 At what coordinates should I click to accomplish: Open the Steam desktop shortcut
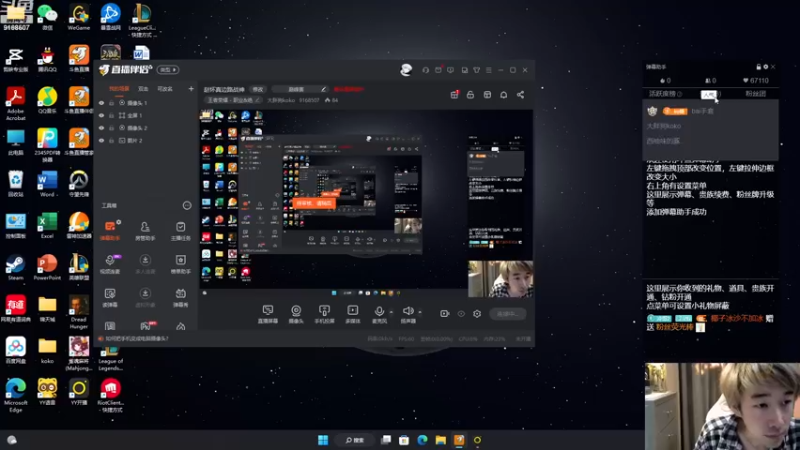point(15,267)
